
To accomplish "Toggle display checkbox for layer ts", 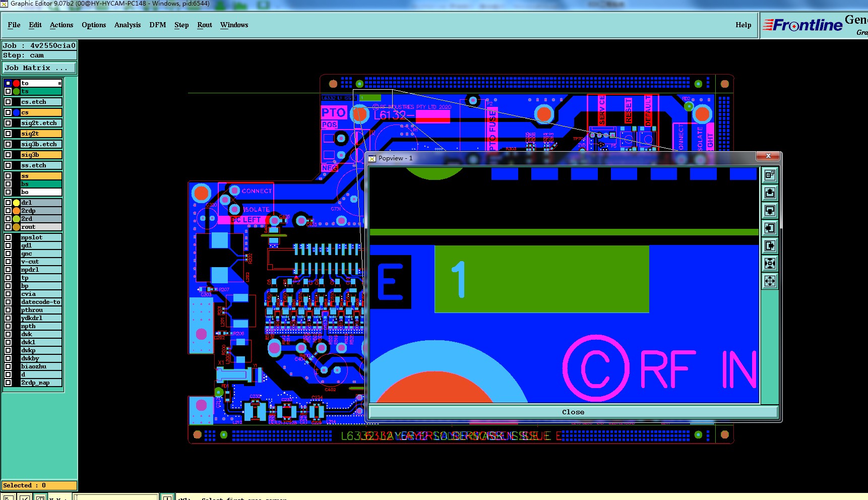I will pos(8,91).
